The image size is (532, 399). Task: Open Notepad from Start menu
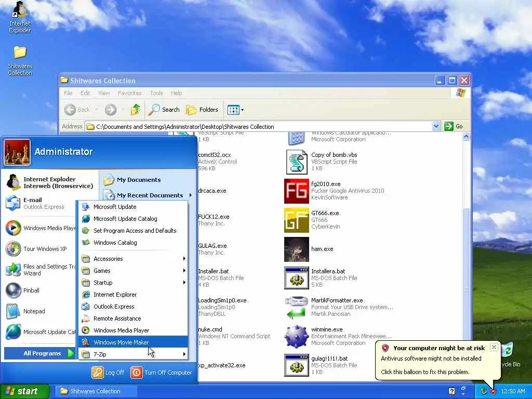[26, 311]
